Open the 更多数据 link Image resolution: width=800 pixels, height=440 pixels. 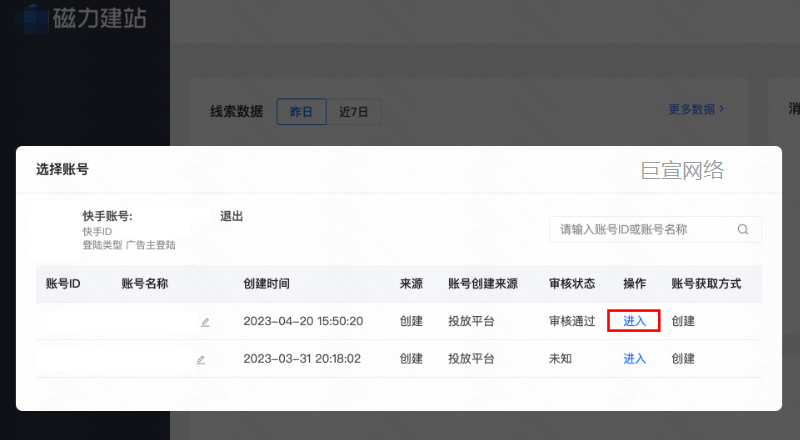696,109
